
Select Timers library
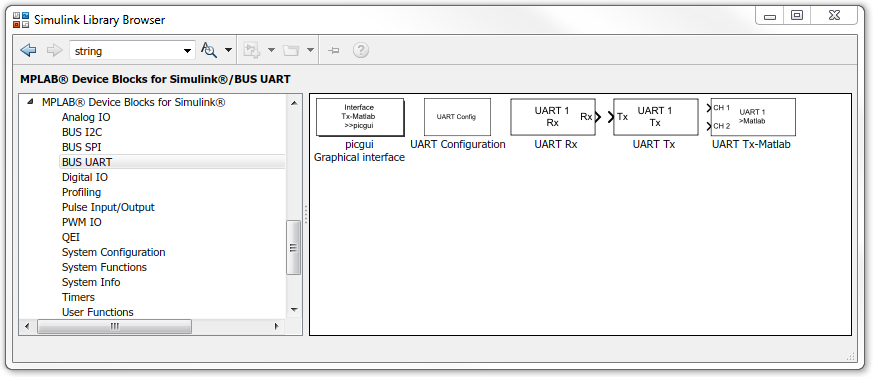pos(79,297)
